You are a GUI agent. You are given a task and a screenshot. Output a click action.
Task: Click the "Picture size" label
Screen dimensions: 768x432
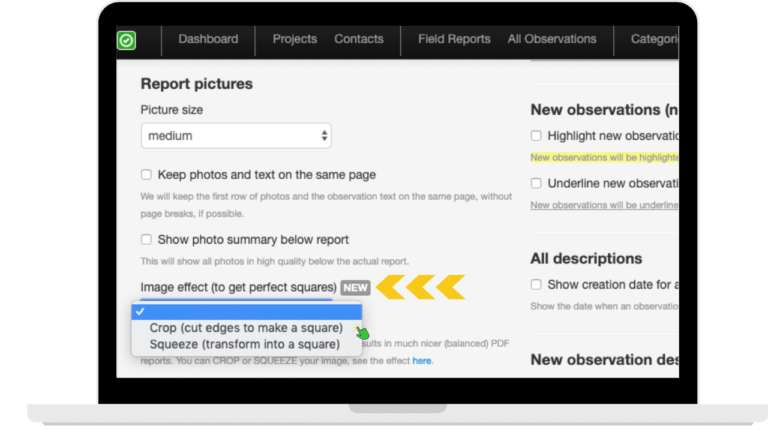(x=171, y=110)
